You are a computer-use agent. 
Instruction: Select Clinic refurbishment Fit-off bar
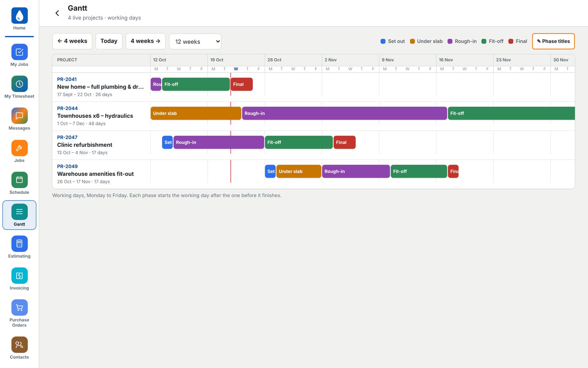coord(299,142)
